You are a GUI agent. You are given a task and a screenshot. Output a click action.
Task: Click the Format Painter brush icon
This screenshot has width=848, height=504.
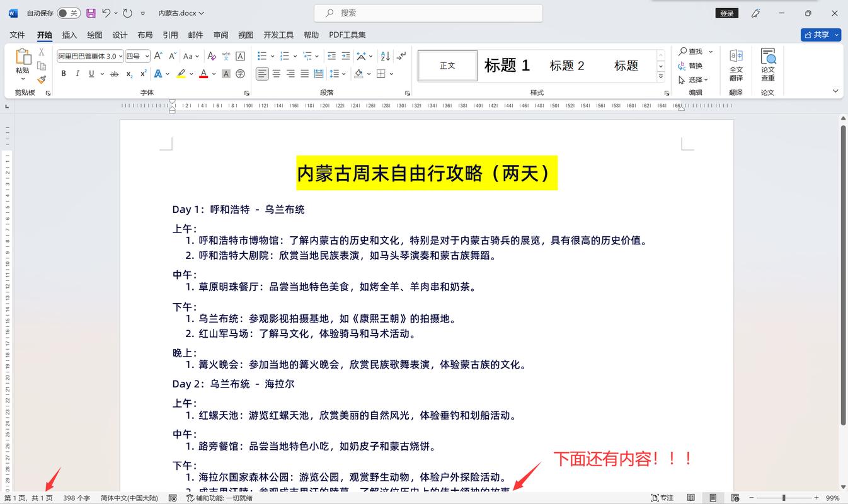coord(42,79)
